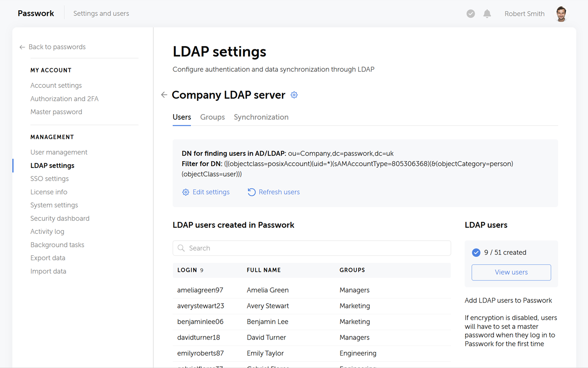Image resolution: width=588 pixels, height=368 pixels.
Task: Select login averystewart23
Action: 201,306
